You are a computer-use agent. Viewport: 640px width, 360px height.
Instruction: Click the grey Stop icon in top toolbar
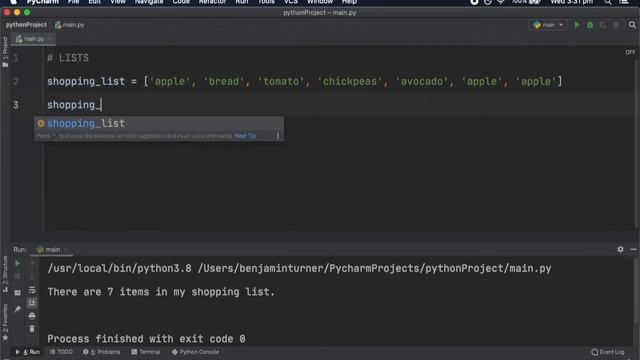(x=616, y=25)
